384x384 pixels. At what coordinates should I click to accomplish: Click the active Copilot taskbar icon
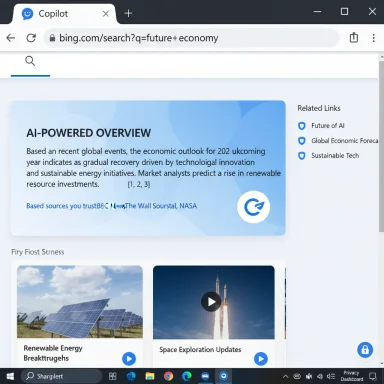[223, 376]
